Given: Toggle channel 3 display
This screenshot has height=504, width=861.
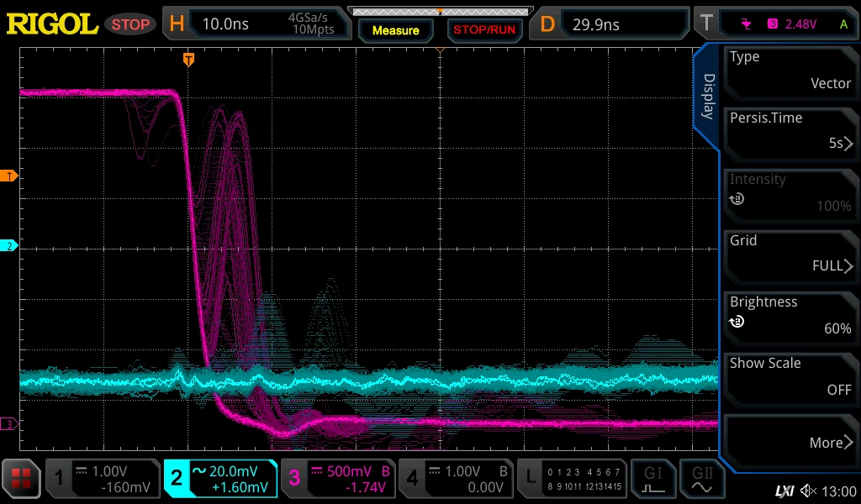Looking at the screenshot, I should pyautogui.click(x=294, y=479).
